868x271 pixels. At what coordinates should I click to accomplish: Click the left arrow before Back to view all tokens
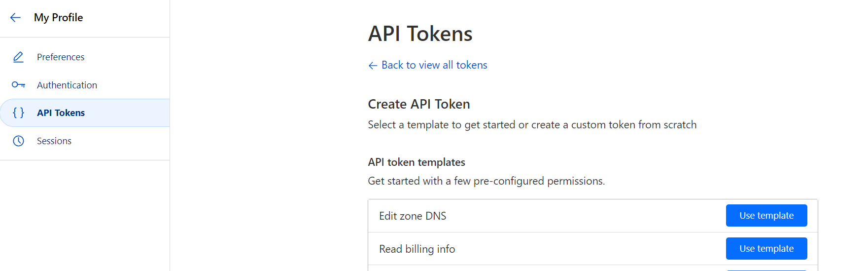(x=373, y=66)
